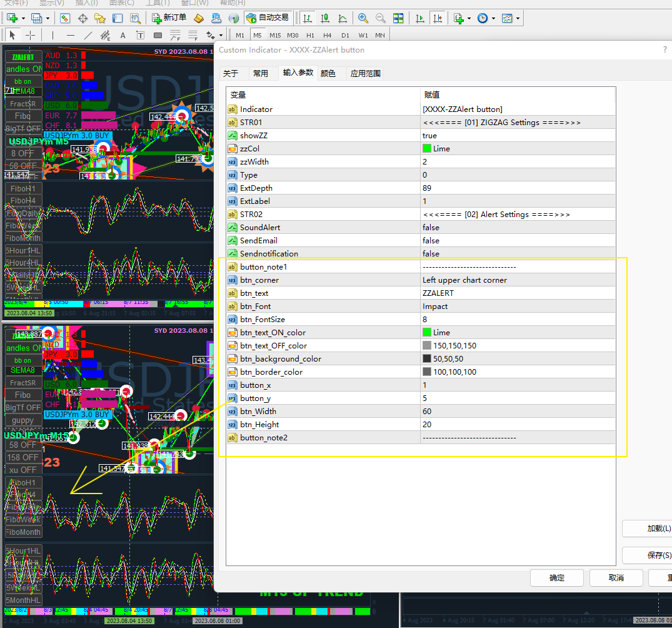Switch chart to candlestick display
This screenshot has height=628, width=672.
click(325, 18)
